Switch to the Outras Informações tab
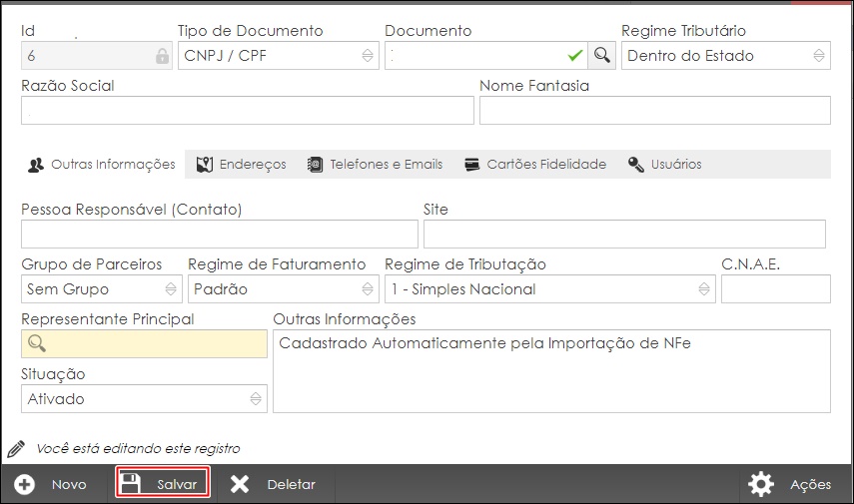854x504 pixels. click(103, 165)
